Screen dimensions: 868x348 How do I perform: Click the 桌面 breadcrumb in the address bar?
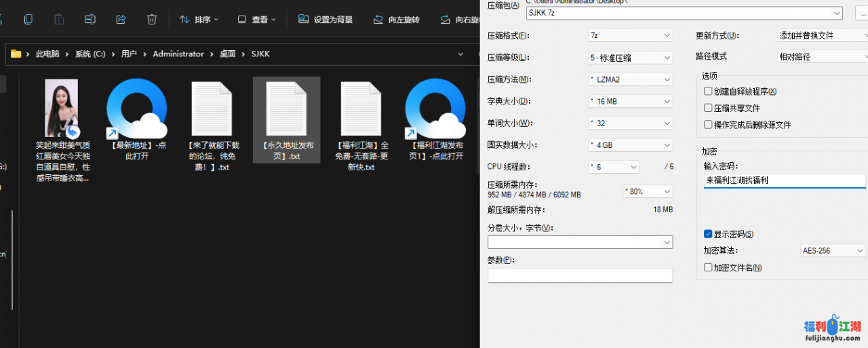pos(227,54)
